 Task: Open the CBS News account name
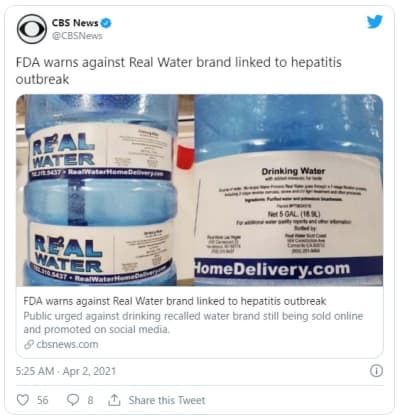(x=75, y=23)
